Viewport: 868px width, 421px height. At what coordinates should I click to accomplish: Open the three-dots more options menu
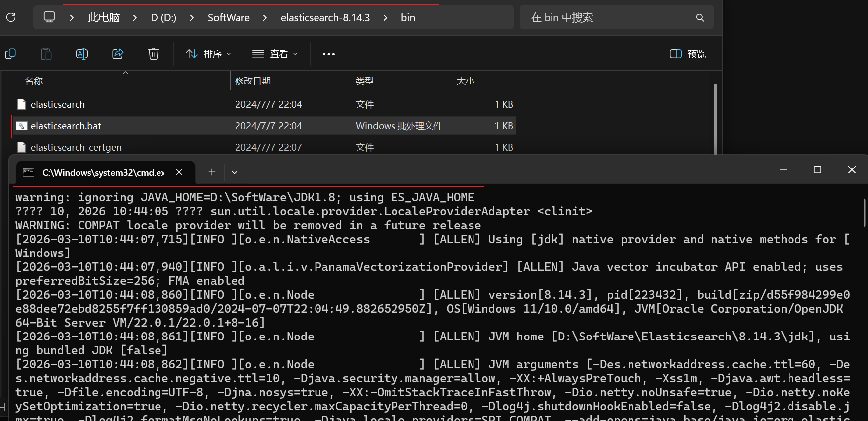[329, 54]
